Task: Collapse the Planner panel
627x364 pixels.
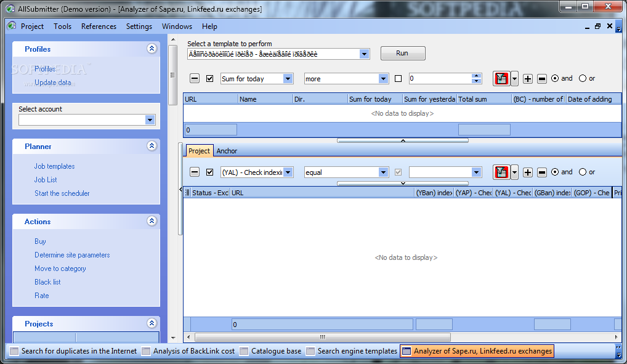Action: coord(152,145)
